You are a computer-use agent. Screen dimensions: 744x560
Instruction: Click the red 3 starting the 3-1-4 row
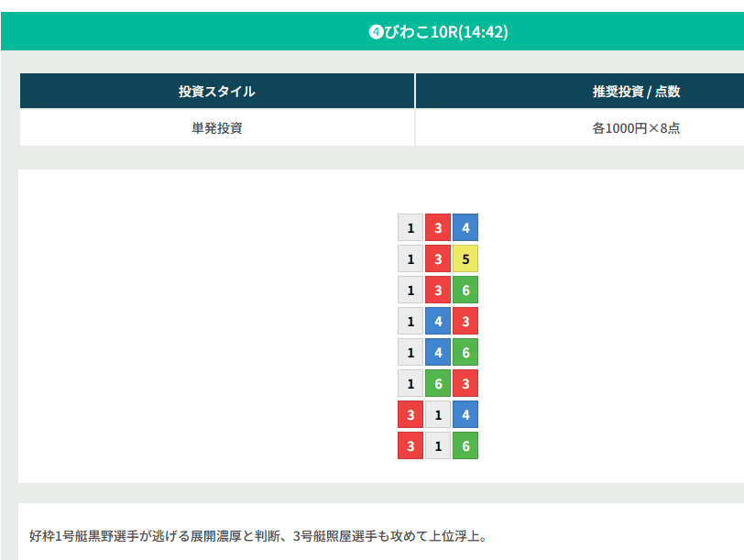(410, 414)
